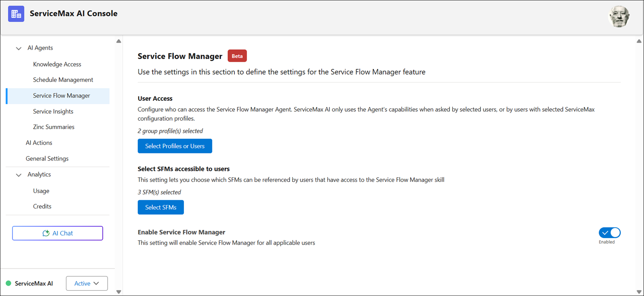Open the Usage analytics page

point(41,191)
